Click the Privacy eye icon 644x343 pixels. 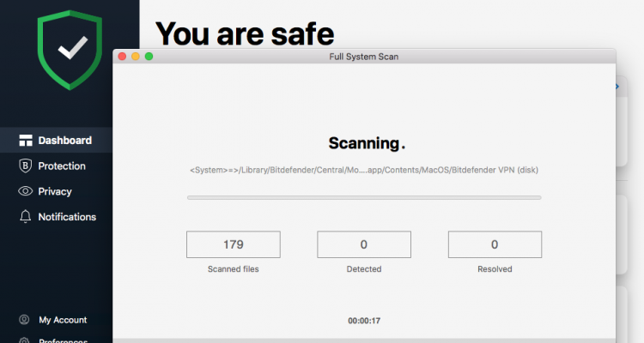26,191
